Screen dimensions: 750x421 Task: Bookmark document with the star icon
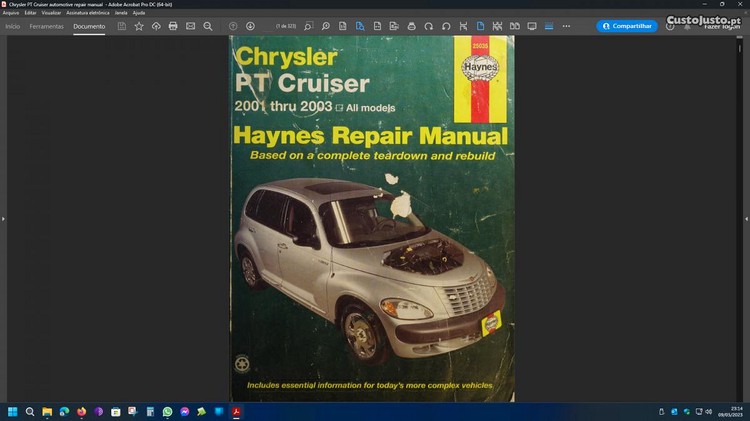click(139, 26)
